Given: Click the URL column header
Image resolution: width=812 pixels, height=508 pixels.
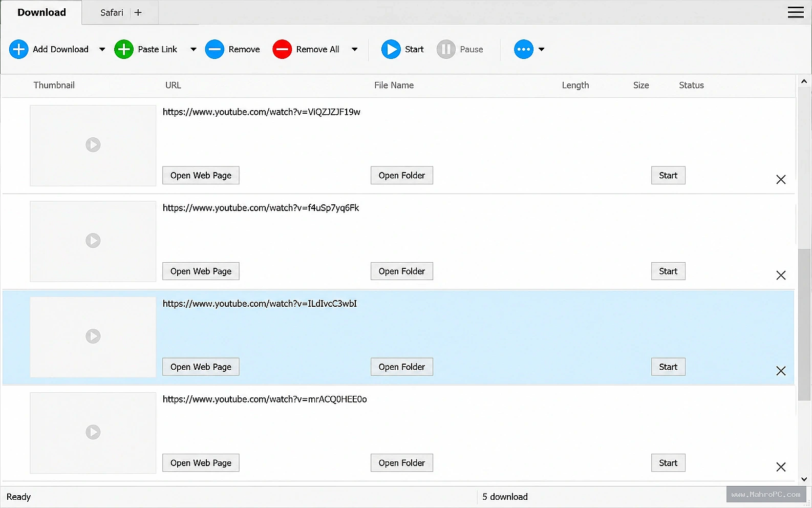Looking at the screenshot, I should click(x=173, y=86).
